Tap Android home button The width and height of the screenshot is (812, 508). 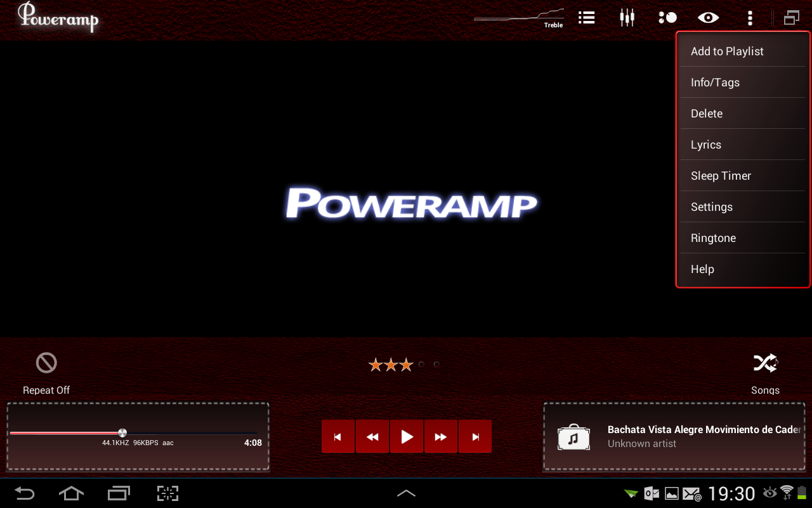point(71,493)
